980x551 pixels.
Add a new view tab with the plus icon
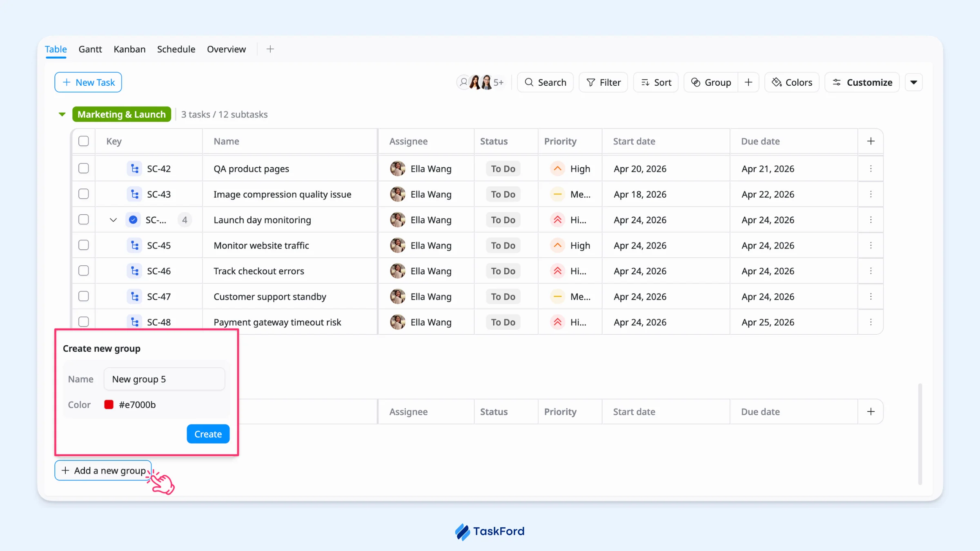pos(270,49)
